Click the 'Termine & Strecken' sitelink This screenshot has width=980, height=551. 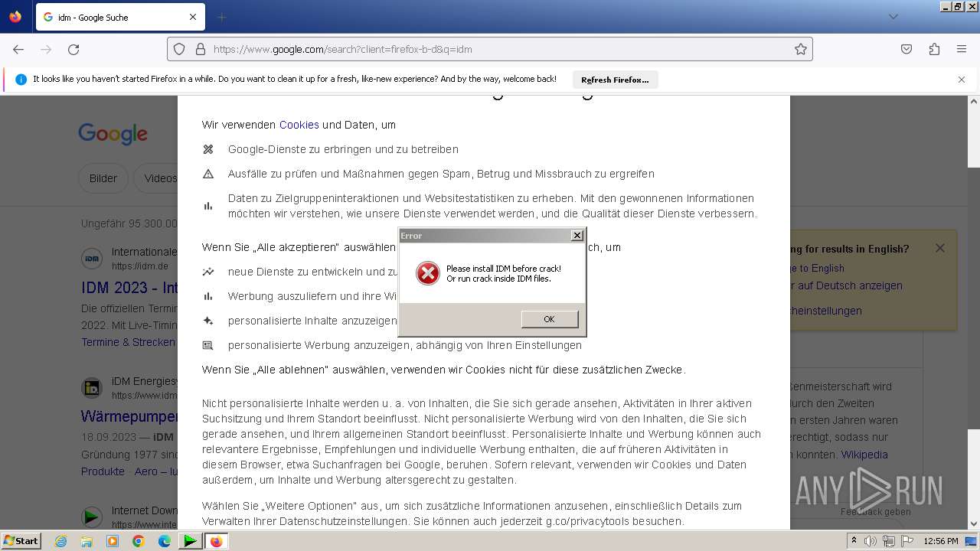(129, 342)
